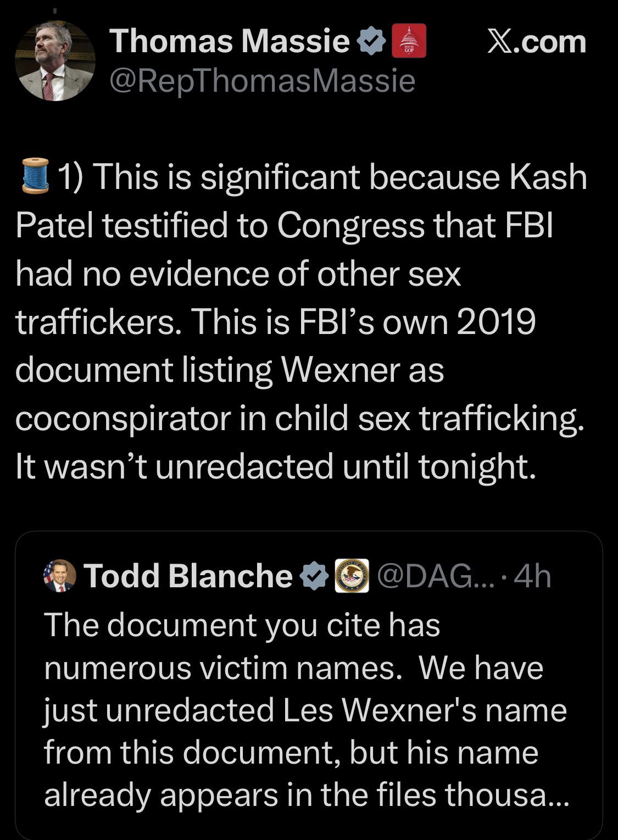618x840 pixels.
Task: Click the X.com logo watermark
Action: (537, 42)
